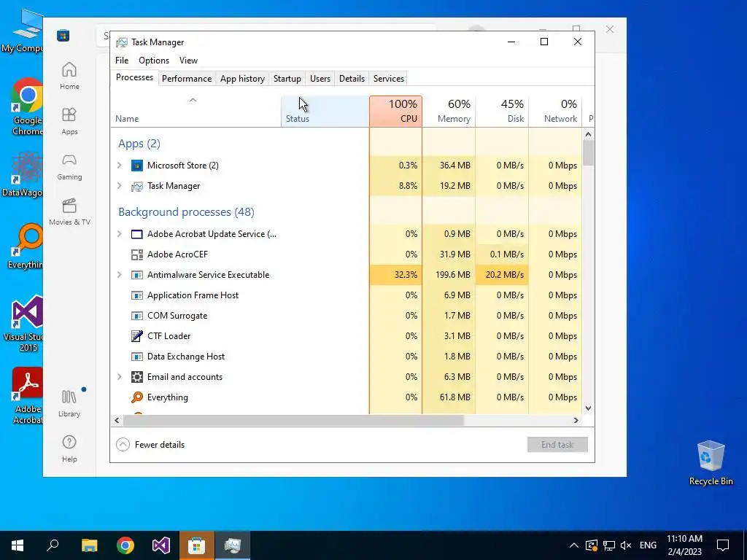Click the Task Manager process row icon
Image resolution: width=747 pixels, height=560 pixels.
coord(136,186)
